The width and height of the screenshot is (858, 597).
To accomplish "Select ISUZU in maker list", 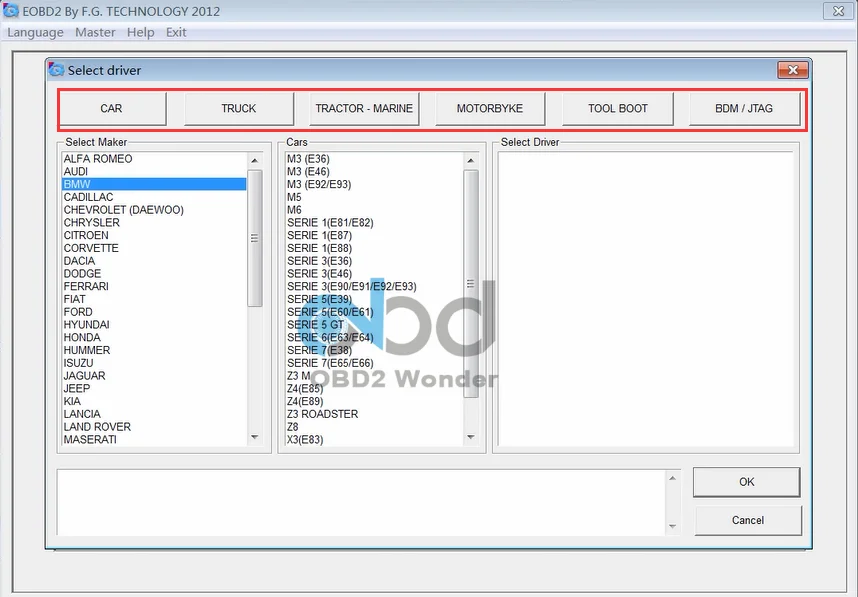I will pos(154,363).
